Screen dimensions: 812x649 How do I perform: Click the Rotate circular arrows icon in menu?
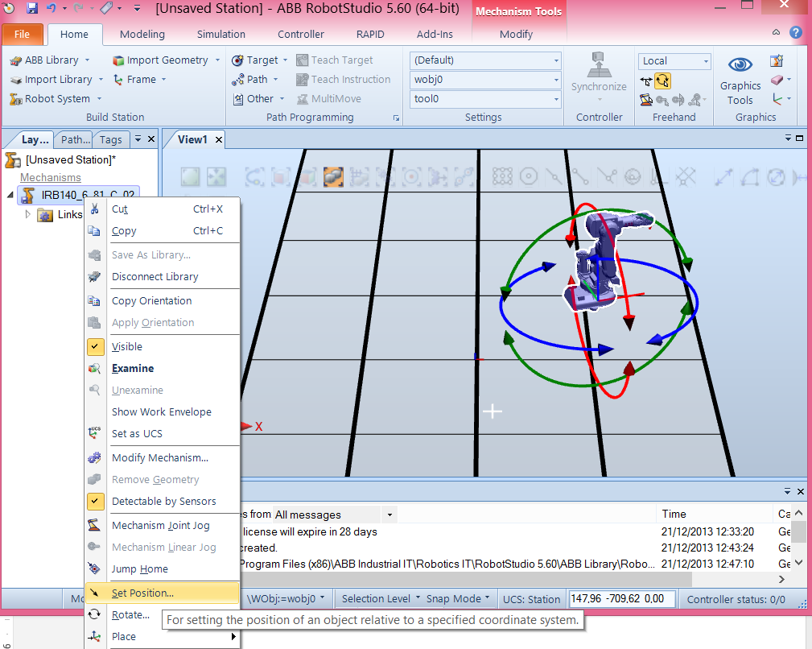95,615
